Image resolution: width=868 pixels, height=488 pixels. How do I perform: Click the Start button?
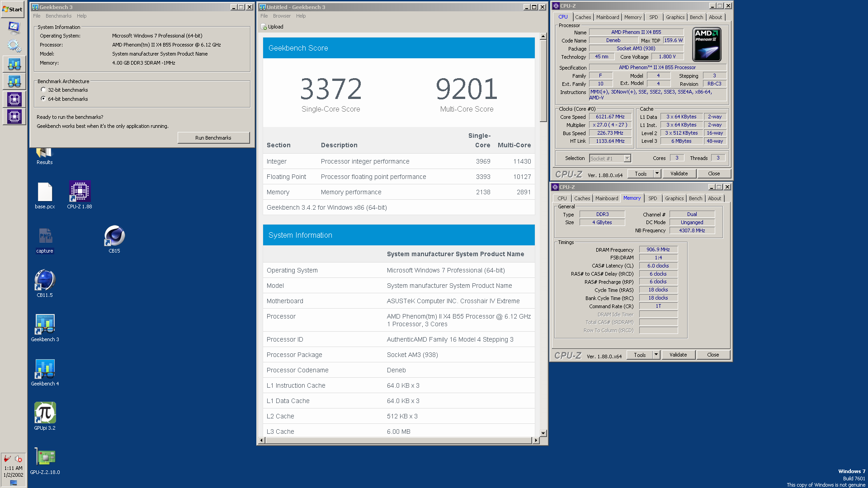pos(13,9)
